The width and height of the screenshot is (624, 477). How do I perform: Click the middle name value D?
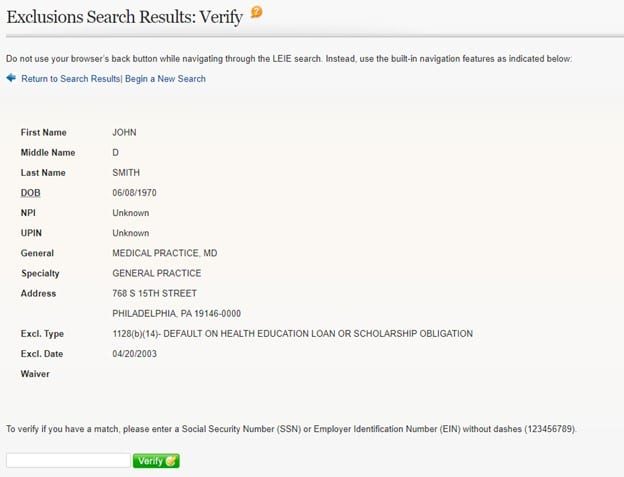115,153
